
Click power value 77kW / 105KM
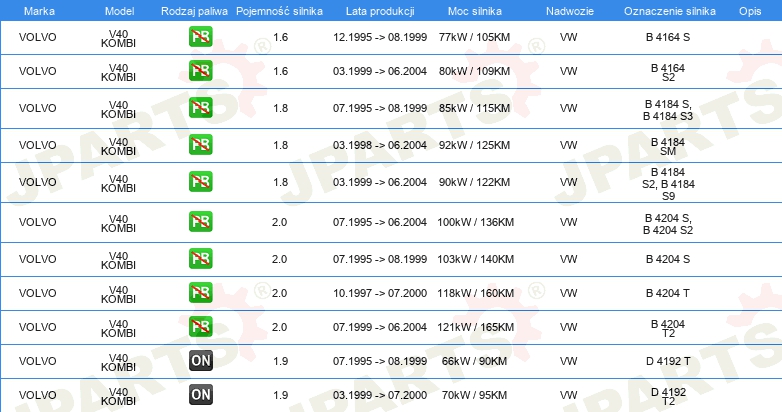(474, 37)
